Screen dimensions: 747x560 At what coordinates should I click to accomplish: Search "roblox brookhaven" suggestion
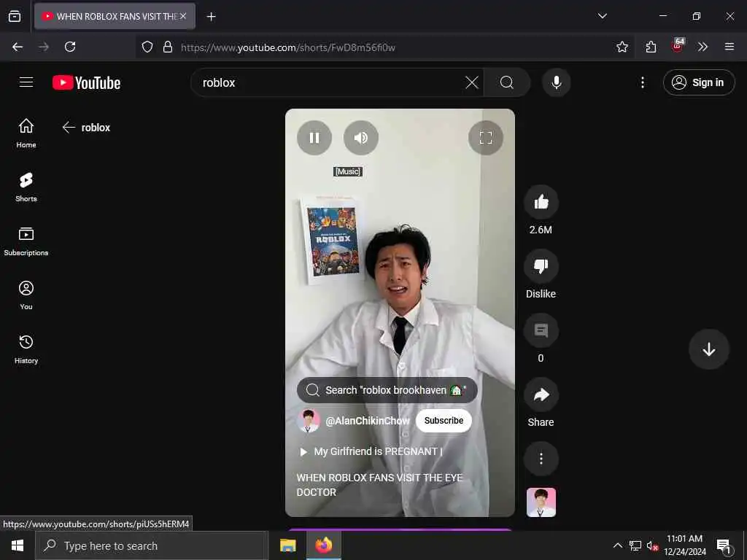[x=387, y=390]
